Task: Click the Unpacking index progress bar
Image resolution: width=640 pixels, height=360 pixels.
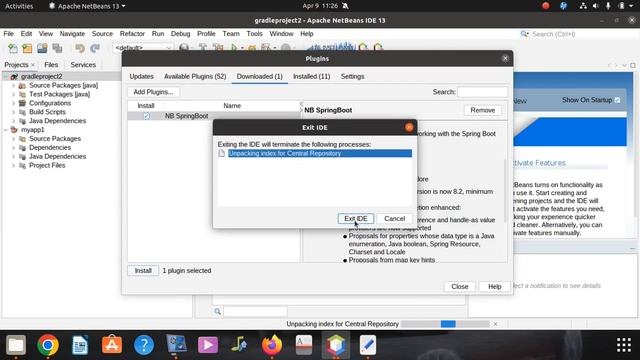Action: pos(445,324)
